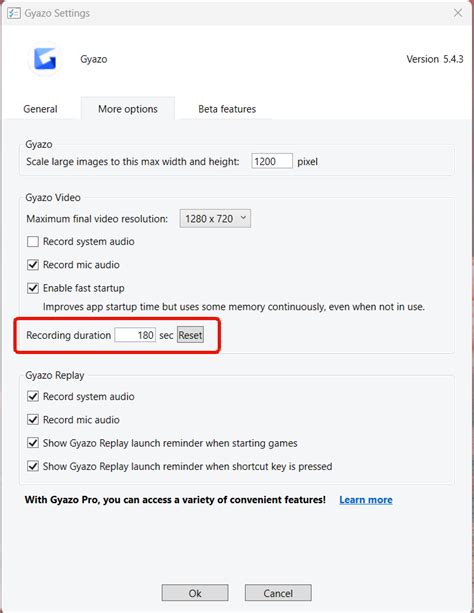
Task: Click the Recording duration seconds field
Action: click(x=135, y=335)
